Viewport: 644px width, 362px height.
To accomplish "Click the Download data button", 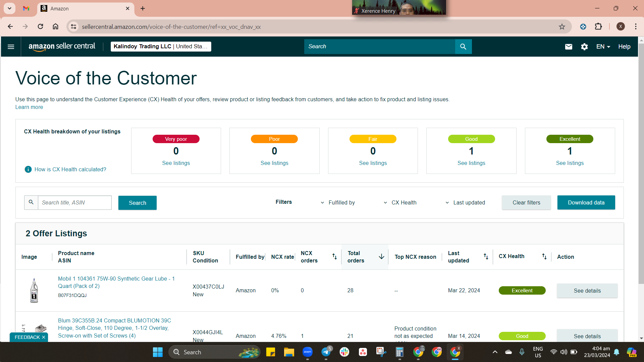I will pyautogui.click(x=586, y=202).
